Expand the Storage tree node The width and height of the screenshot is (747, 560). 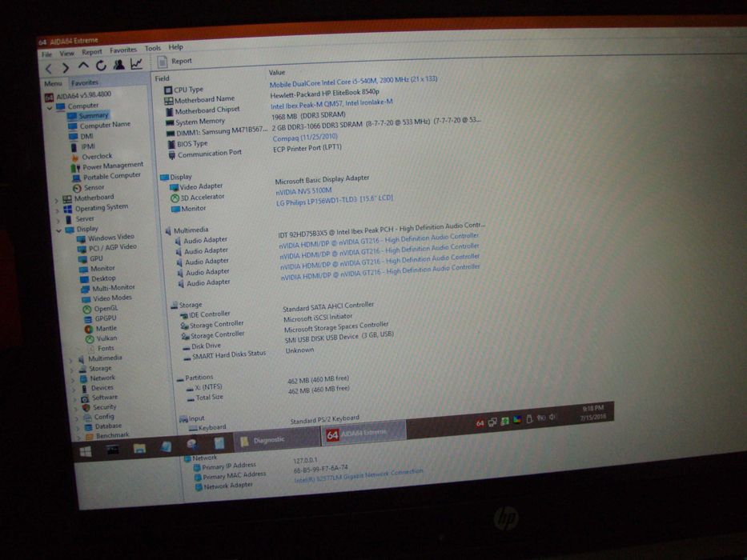click(x=72, y=370)
